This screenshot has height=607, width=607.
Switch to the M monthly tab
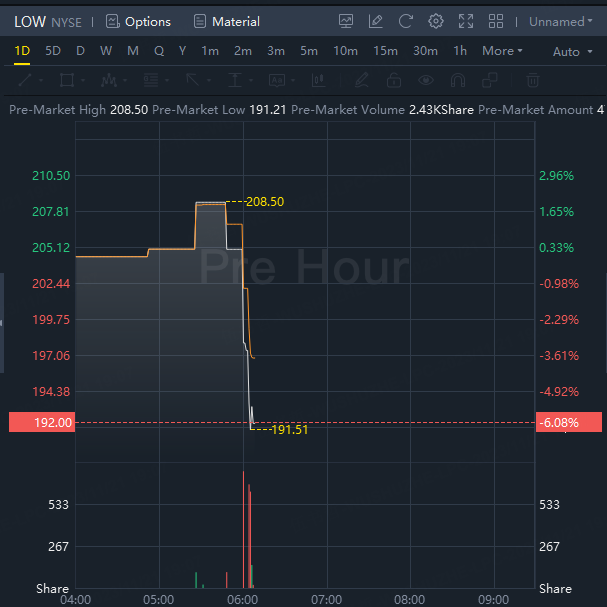point(133,51)
